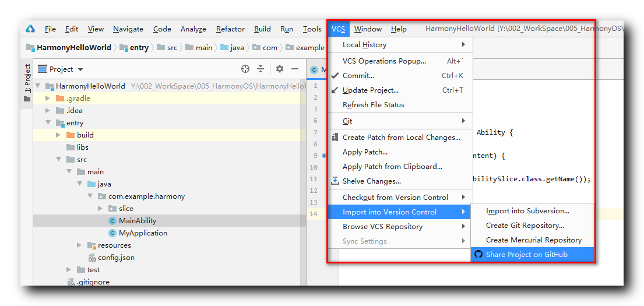Screen dimensions: 644x306
Task: Click the Update Project arrow icon
Action: [335, 90]
